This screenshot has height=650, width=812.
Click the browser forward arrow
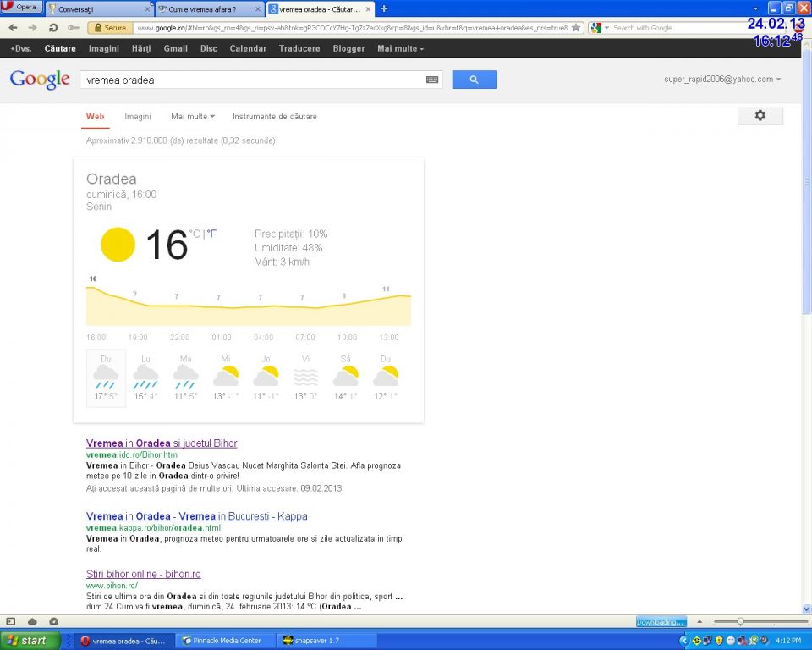click(33, 27)
